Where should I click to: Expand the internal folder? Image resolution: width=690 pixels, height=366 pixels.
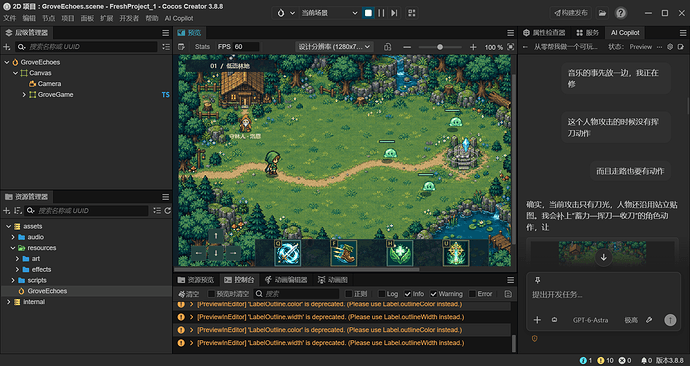pyautogui.click(x=8, y=302)
